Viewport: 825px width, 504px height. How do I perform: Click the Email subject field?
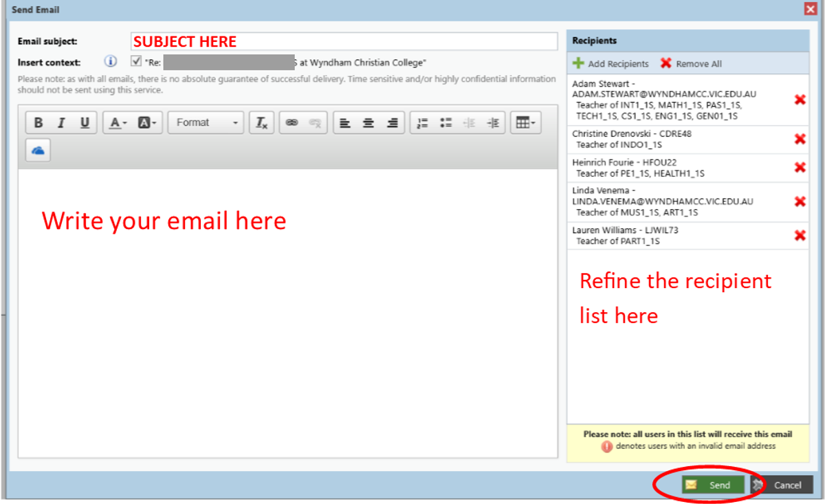click(x=344, y=42)
